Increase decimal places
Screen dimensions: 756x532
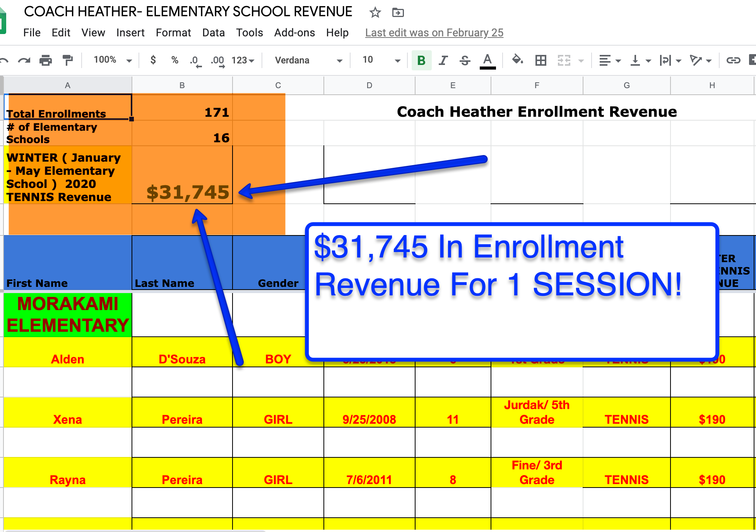click(x=218, y=61)
